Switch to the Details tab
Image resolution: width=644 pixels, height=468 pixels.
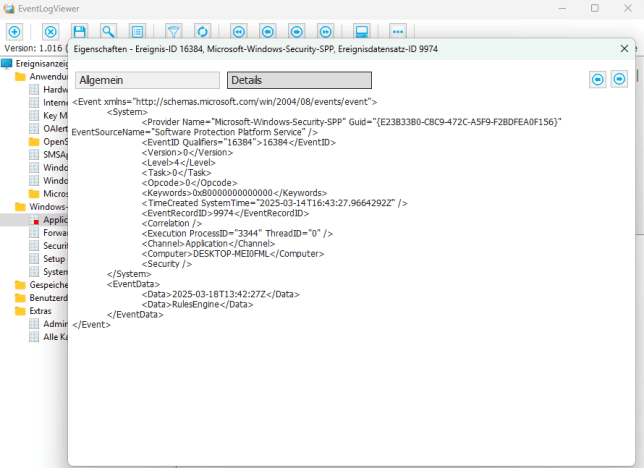(x=298, y=80)
